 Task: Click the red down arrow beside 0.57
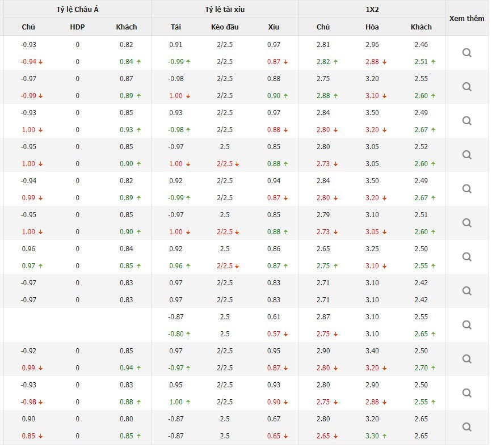coord(286,334)
